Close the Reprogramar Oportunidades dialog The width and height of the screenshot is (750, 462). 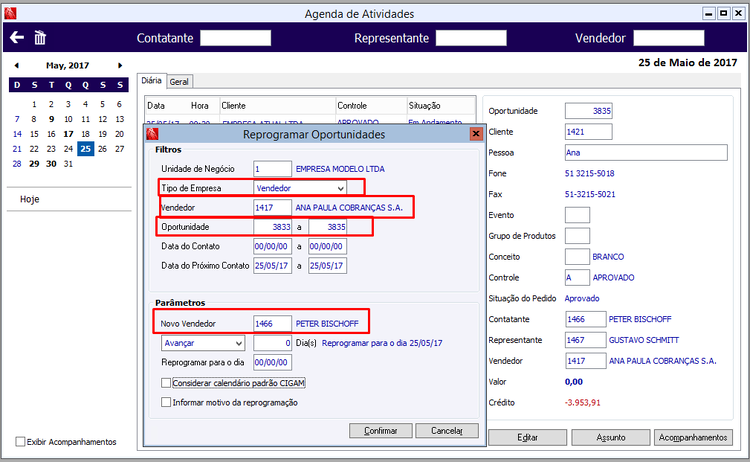[475, 134]
